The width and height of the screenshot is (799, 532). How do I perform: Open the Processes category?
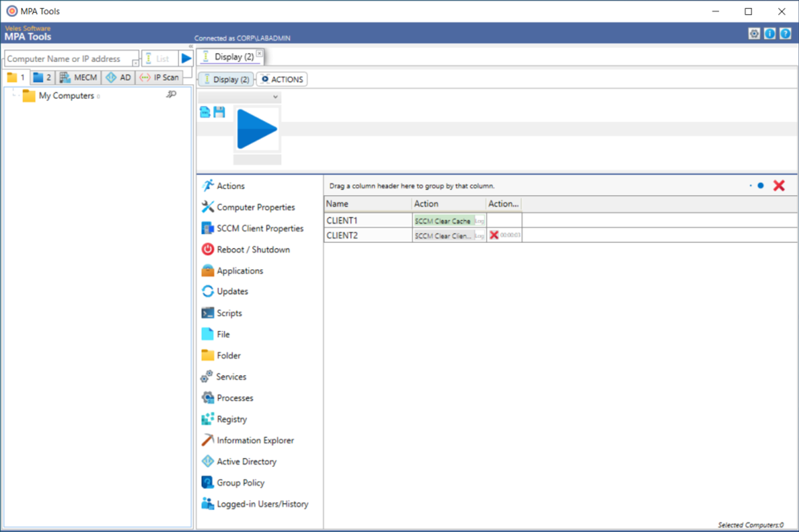click(227, 398)
